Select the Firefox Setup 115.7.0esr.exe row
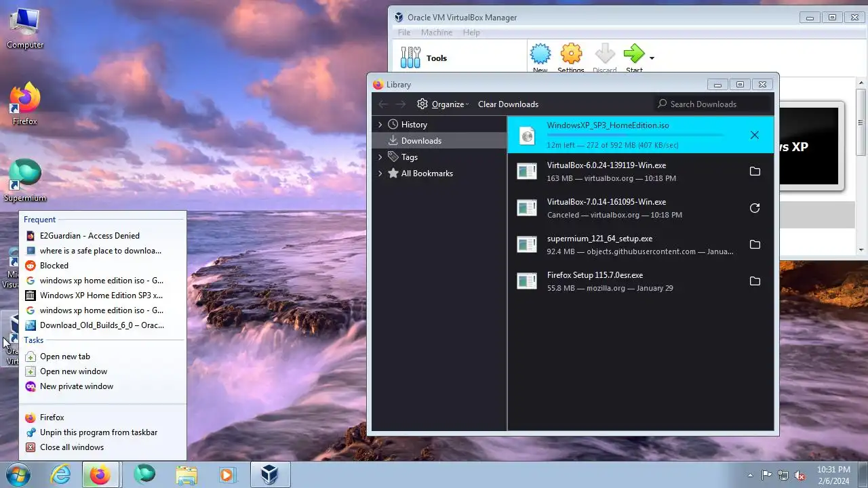The width and height of the screenshot is (868, 488). tap(640, 281)
